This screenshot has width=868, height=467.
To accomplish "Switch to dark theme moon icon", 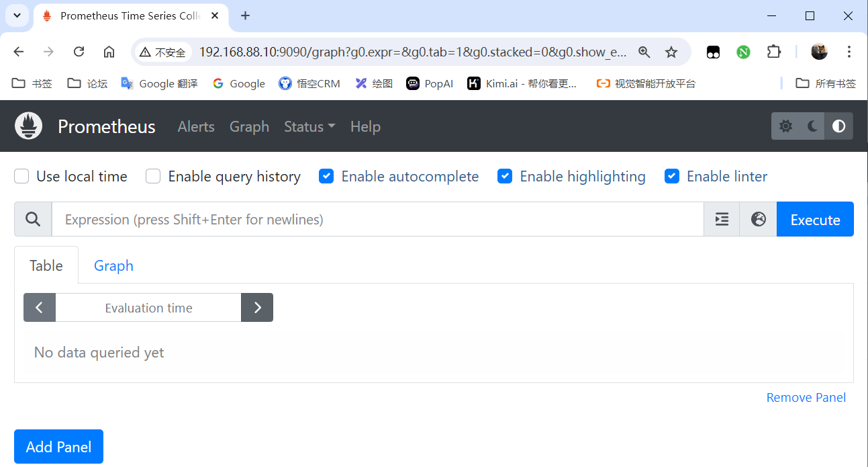I will 812,126.
